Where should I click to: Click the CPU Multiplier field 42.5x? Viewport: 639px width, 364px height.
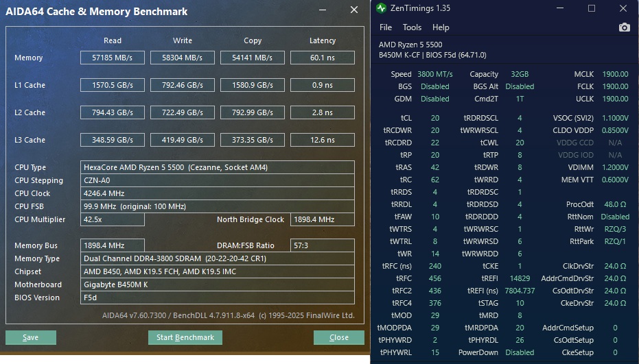113,219
